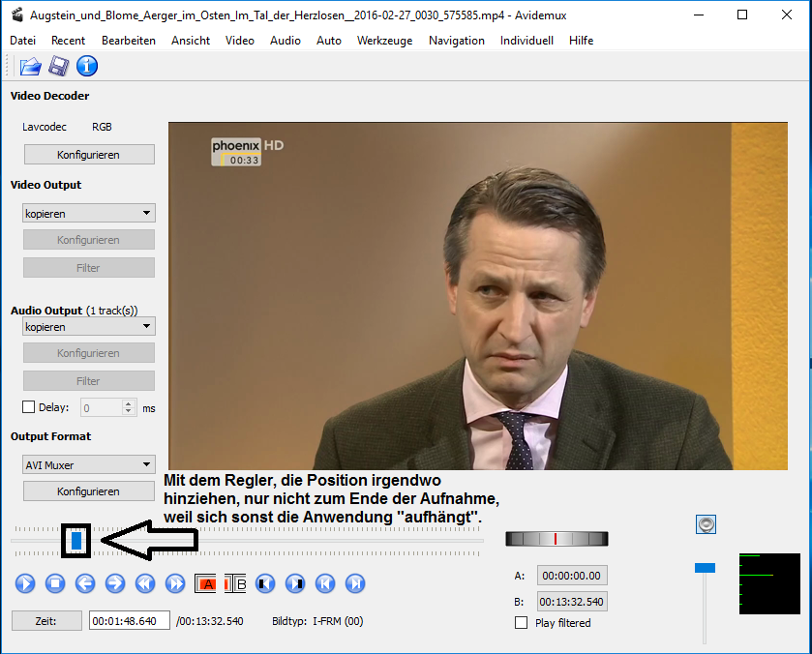The height and width of the screenshot is (654, 812).
Task: Jump to last frame of the video
Action: 355,583
